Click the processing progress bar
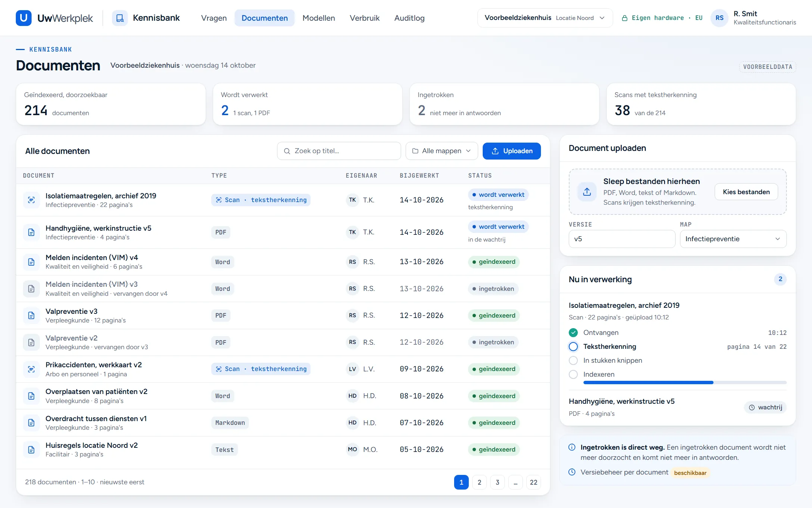812x508 pixels. [685, 382]
